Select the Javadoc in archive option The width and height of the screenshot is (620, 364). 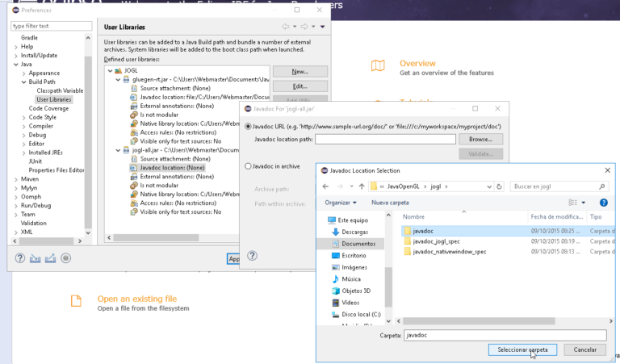[x=248, y=166]
